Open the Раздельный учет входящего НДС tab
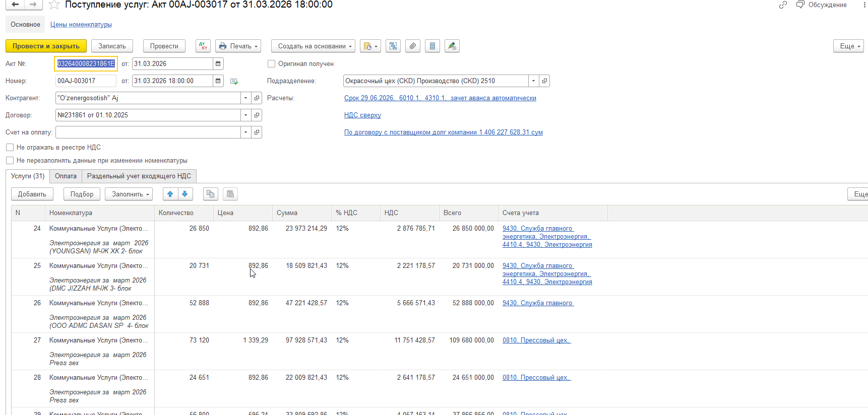868x415 pixels. tap(139, 176)
